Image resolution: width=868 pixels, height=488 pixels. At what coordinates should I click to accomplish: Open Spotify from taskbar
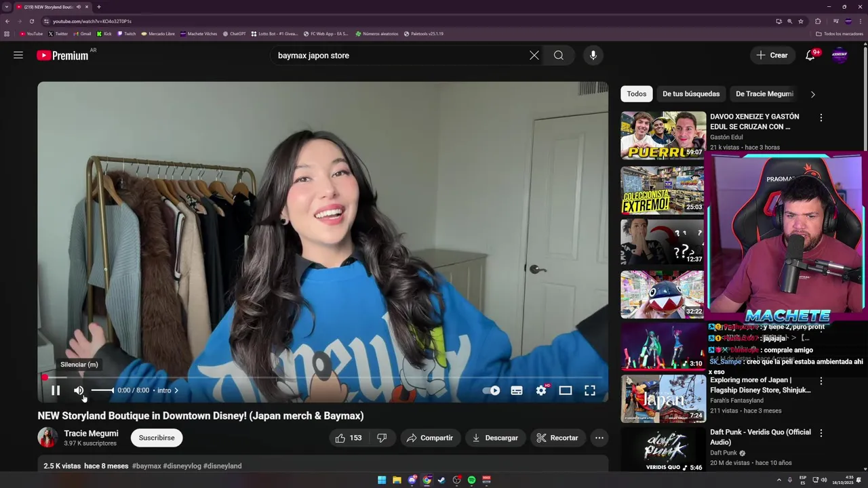pyautogui.click(x=471, y=480)
